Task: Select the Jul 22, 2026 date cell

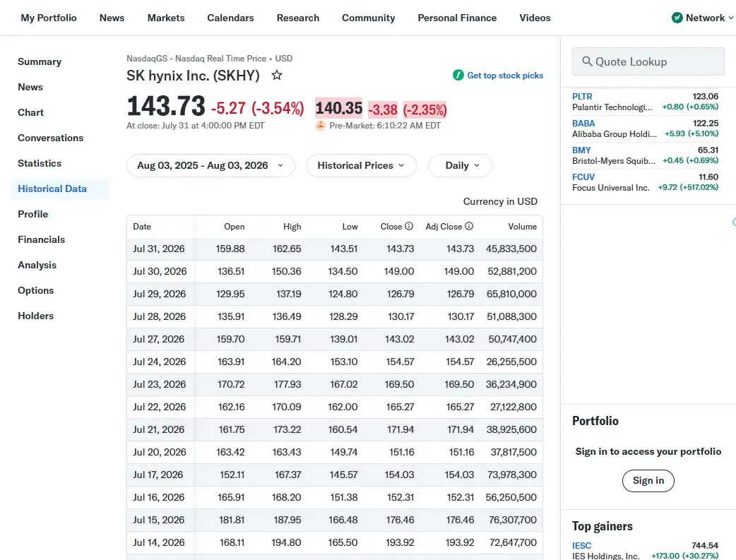Action: click(159, 407)
